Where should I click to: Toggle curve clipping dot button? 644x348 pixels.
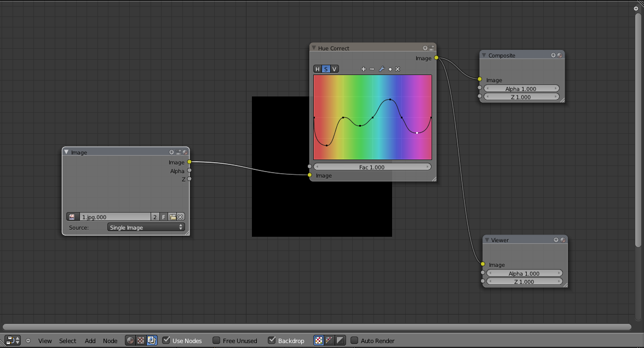click(390, 70)
